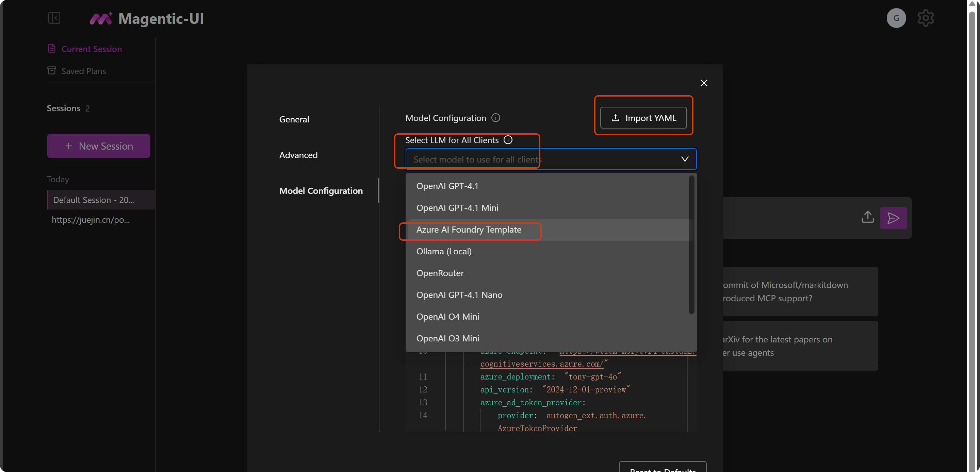Click the info icon beside Select LLM
This screenshot has height=472, width=980.
[508, 140]
